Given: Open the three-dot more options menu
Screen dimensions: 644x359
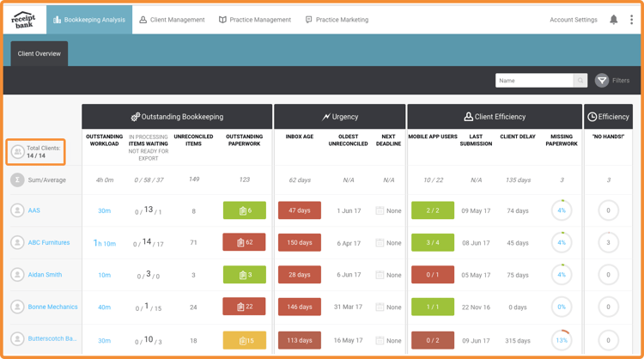Looking at the screenshot, I should click(631, 20).
